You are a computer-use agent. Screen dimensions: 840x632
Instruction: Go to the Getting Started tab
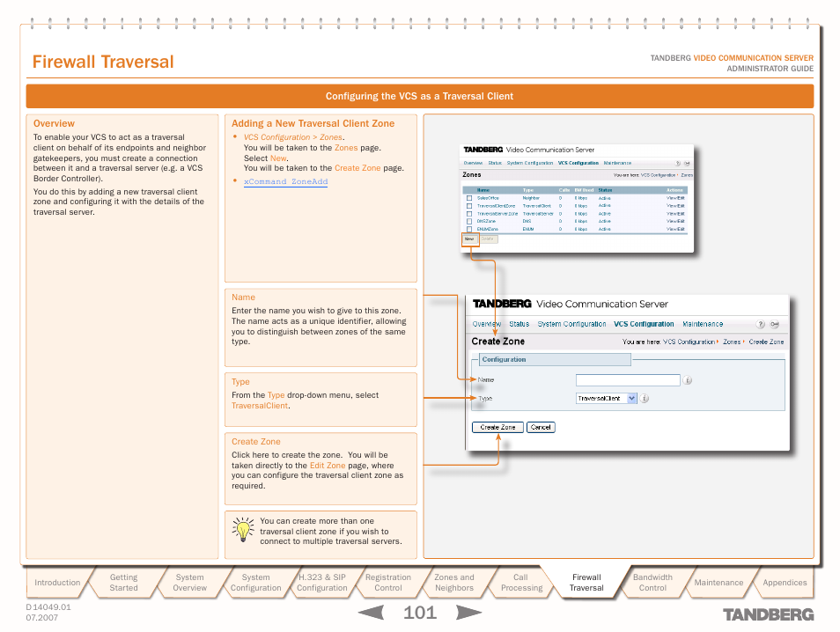(124, 583)
